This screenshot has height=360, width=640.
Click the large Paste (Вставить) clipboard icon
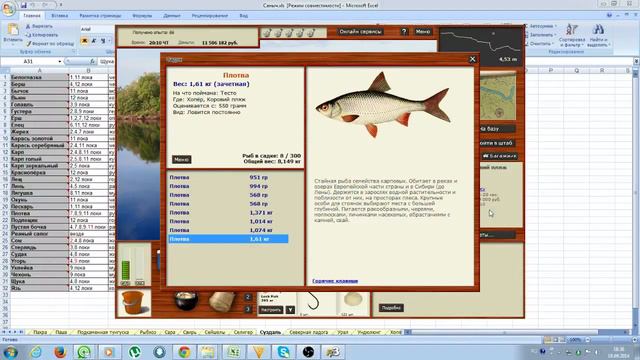[x=13, y=30]
